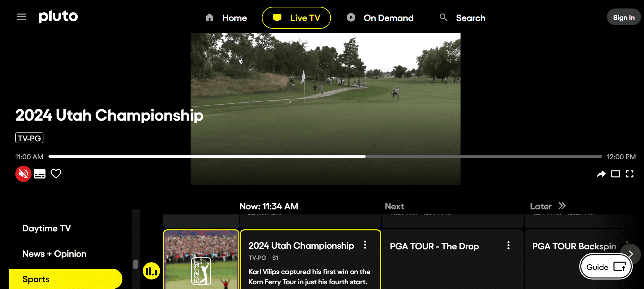Add channel to favorites with heart
This screenshot has width=644, height=289.
pos(56,174)
